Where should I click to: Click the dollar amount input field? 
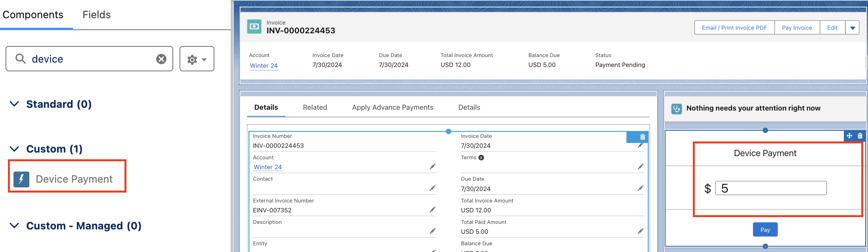[770, 188]
